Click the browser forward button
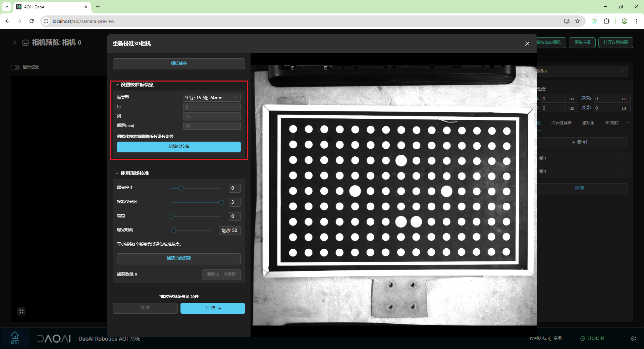644x349 pixels. 19,21
